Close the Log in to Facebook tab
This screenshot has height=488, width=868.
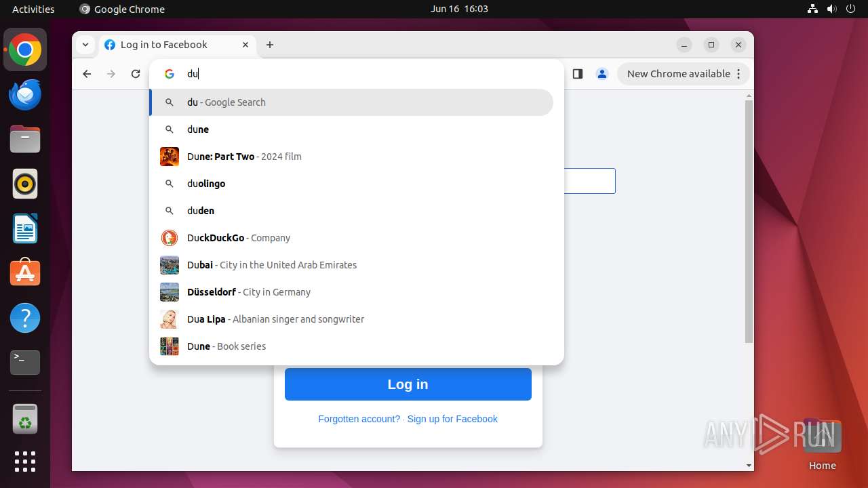click(245, 45)
